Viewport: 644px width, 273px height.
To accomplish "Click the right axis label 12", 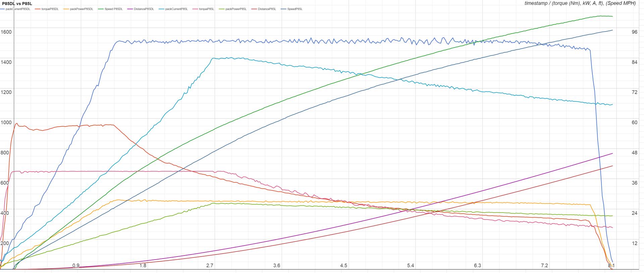I will (x=635, y=243).
